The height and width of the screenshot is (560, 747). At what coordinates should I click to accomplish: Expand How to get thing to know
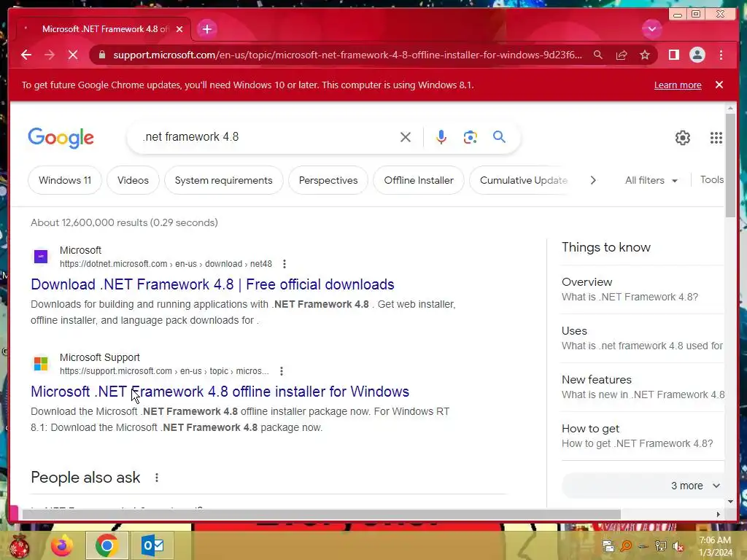(x=643, y=436)
